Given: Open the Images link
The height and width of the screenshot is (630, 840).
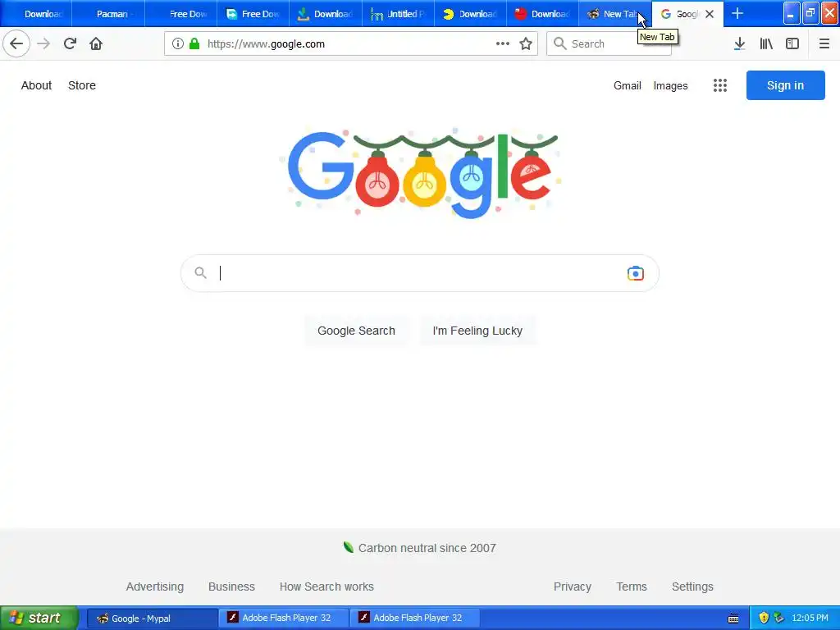Looking at the screenshot, I should click(x=670, y=85).
